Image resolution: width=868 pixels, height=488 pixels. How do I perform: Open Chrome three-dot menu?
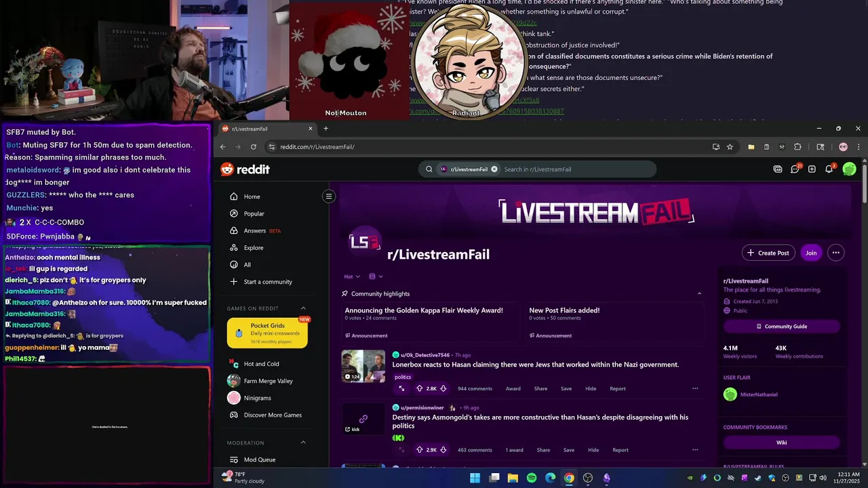point(859,146)
